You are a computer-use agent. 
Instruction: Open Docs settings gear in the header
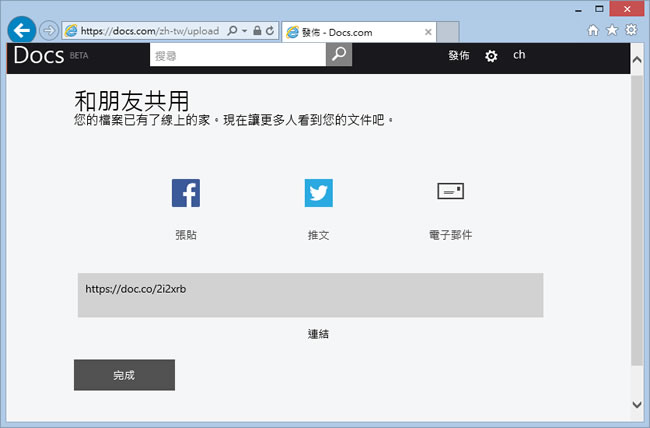[491, 56]
